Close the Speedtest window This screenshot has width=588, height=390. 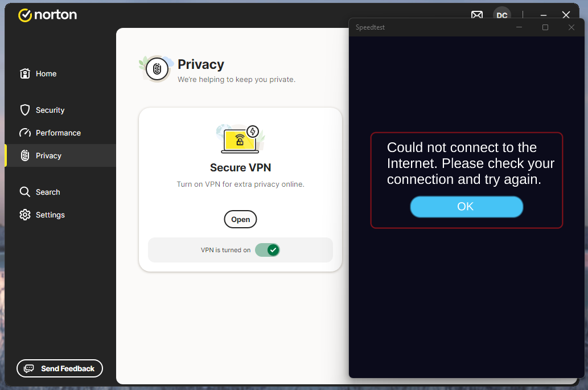coord(571,27)
